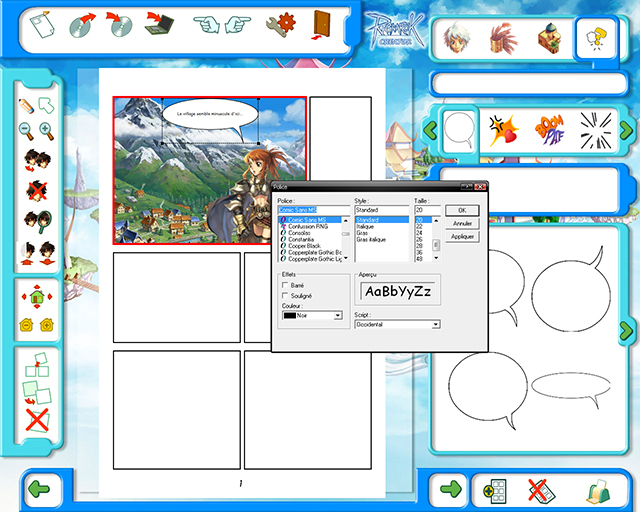The width and height of the screenshot is (640, 512).
Task: Toggle the Barré checkbox
Action: (x=285, y=285)
